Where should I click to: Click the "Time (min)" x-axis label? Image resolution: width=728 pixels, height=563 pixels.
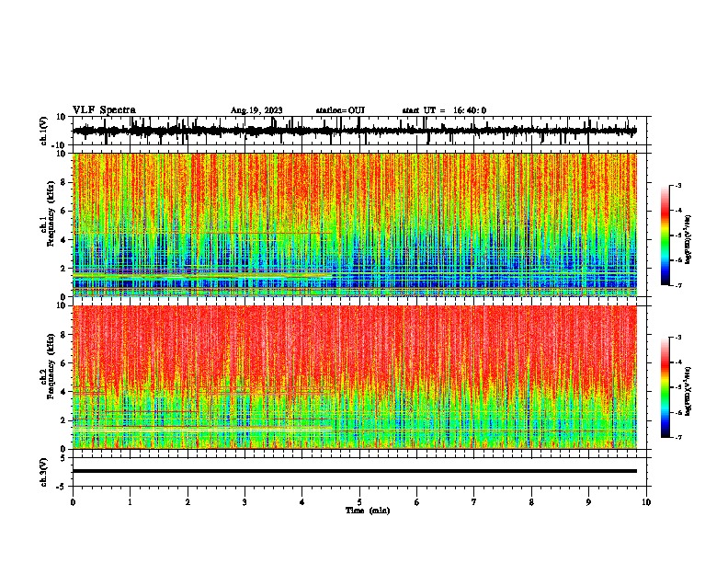click(368, 511)
